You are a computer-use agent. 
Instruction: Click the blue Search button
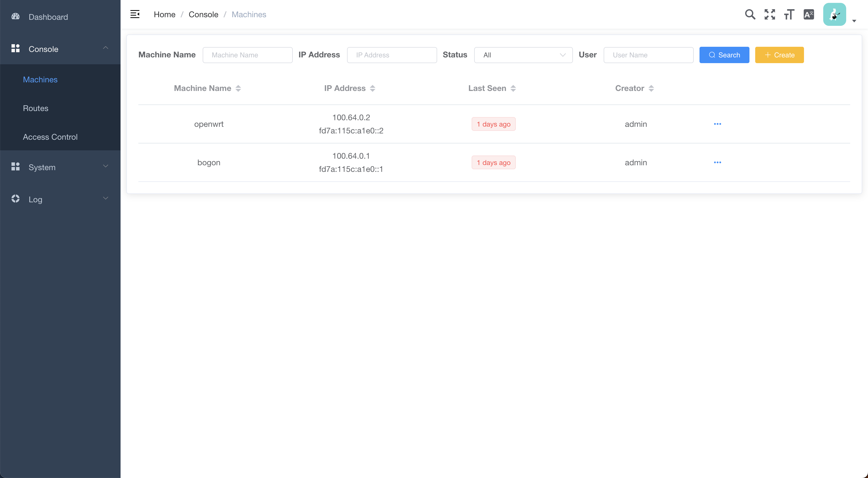[724, 55]
